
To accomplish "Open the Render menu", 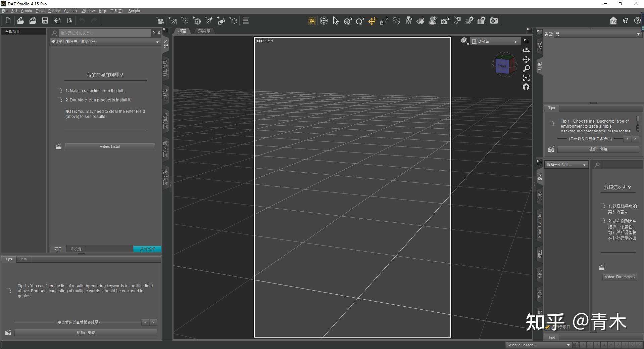I will coord(54,11).
